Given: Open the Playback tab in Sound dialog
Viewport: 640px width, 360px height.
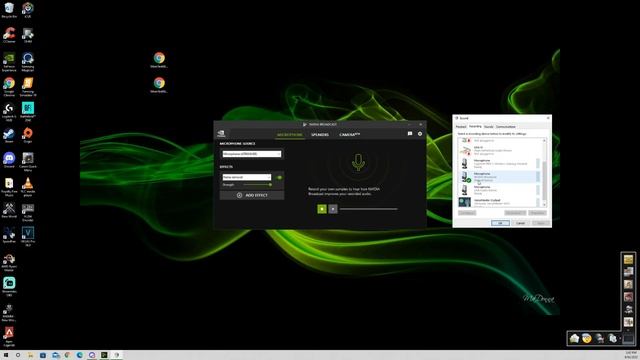Looking at the screenshot, I should pos(461,127).
